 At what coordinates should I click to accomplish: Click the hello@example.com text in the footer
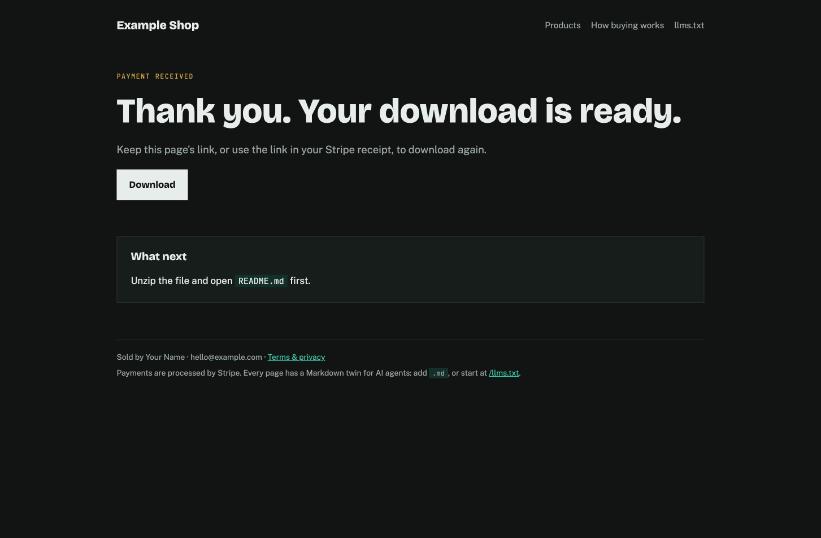(226, 357)
